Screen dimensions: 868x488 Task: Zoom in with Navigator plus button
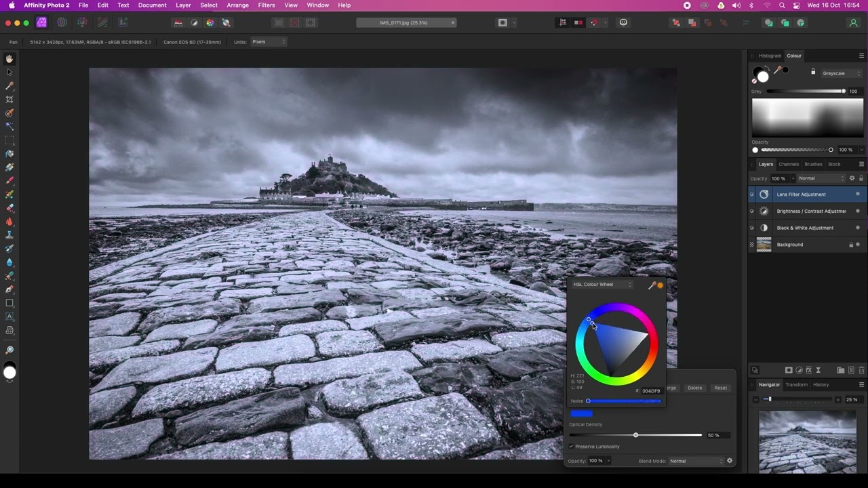[x=838, y=400]
